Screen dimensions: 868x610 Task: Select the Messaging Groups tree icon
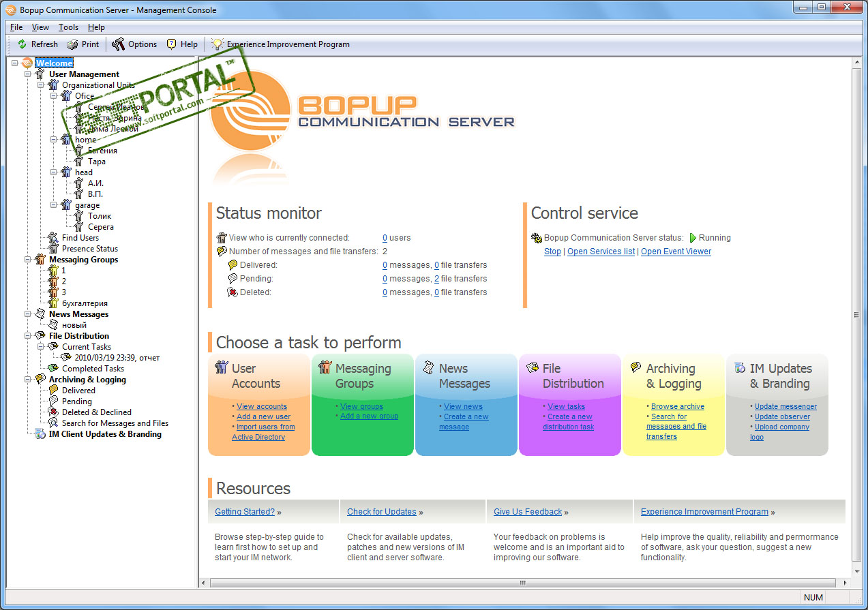pyautogui.click(x=40, y=260)
